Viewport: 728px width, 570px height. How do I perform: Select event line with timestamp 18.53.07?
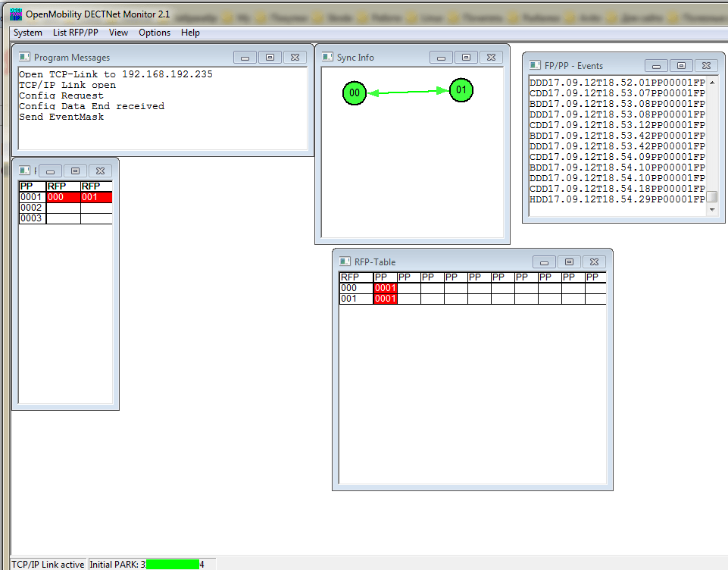pyautogui.click(x=617, y=93)
